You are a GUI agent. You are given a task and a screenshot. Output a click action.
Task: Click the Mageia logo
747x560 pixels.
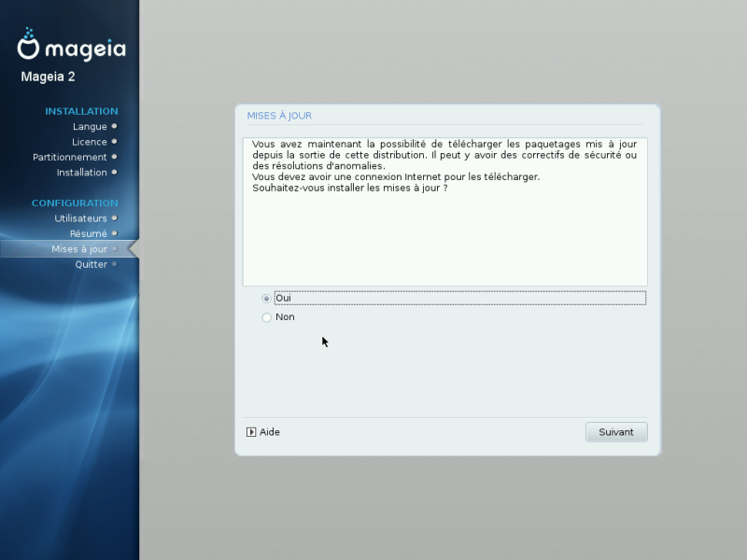coord(72,44)
